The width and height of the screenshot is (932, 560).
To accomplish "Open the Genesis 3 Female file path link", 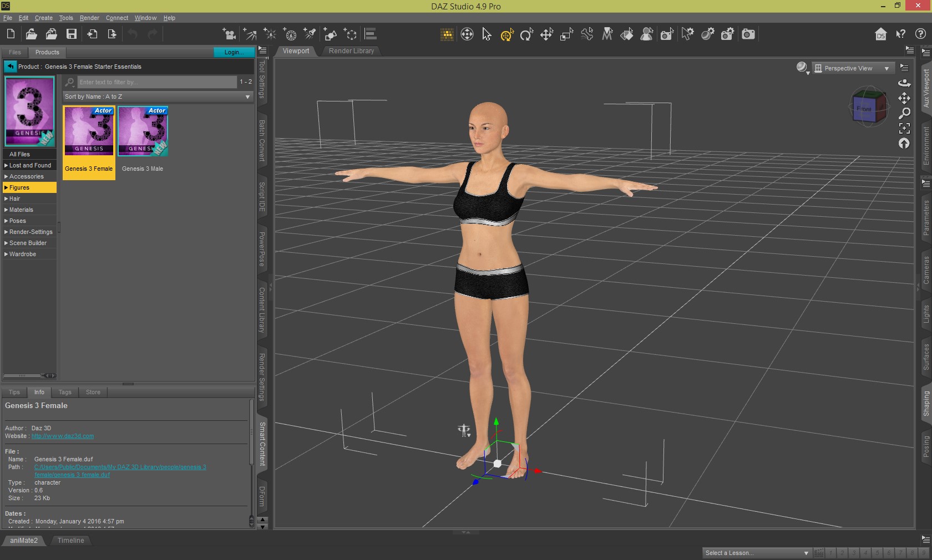I will point(120,471).
